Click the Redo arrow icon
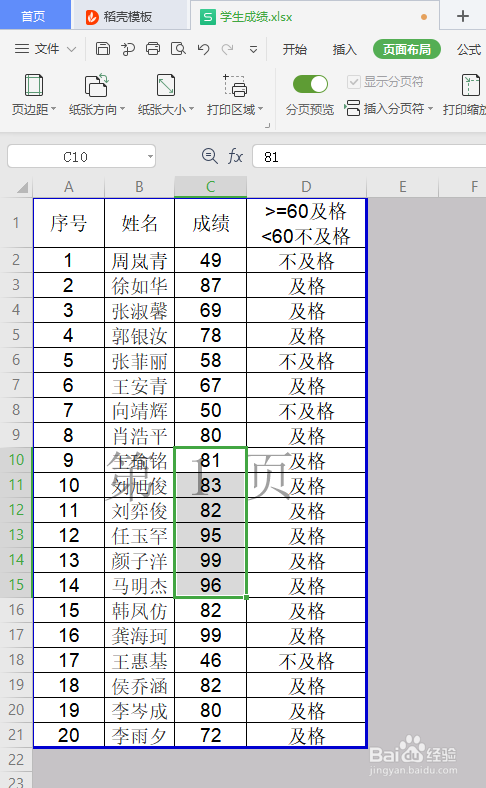The width and height of the screenshot is (486, 788). (x=228, y=49)
